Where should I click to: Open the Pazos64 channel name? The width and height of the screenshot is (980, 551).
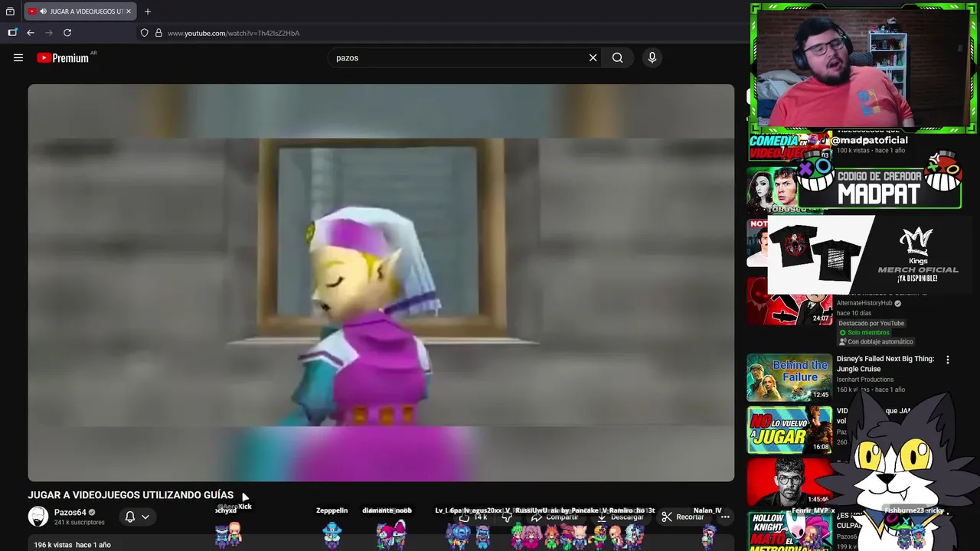[x=70, y=513]
